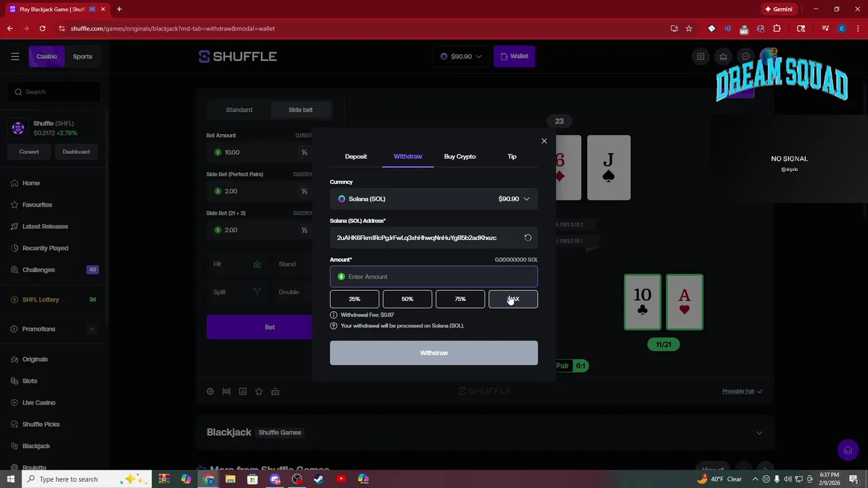Open live stats chart icon
The image size is (868, 488).
[x=243, y=391]
